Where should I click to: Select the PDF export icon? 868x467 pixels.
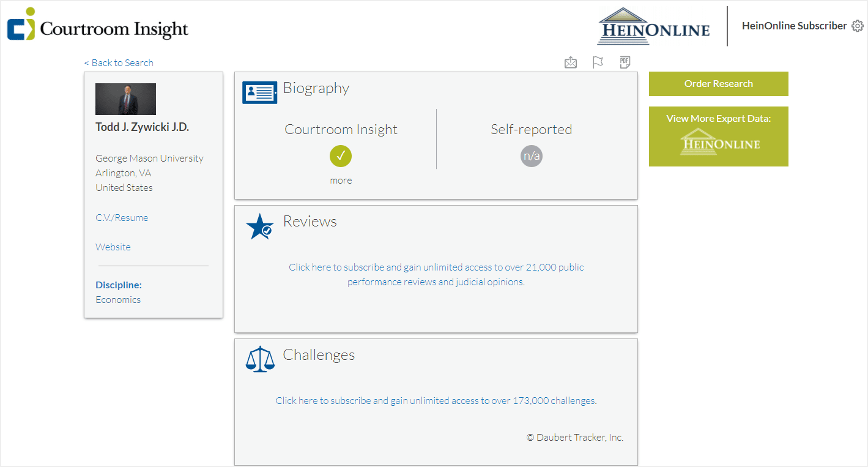[625, 62]
